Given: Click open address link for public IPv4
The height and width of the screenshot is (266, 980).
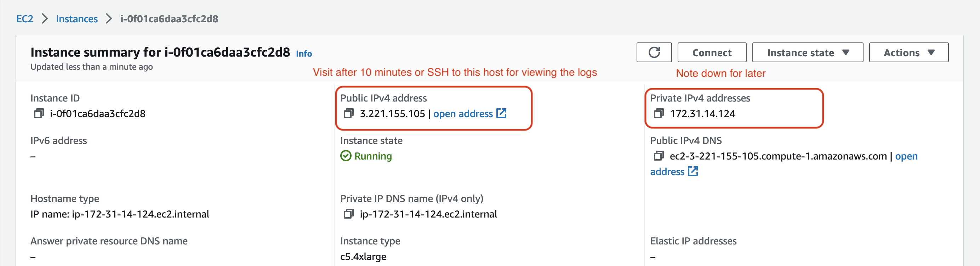Looking at the screenshot, I should pos(463,114).
